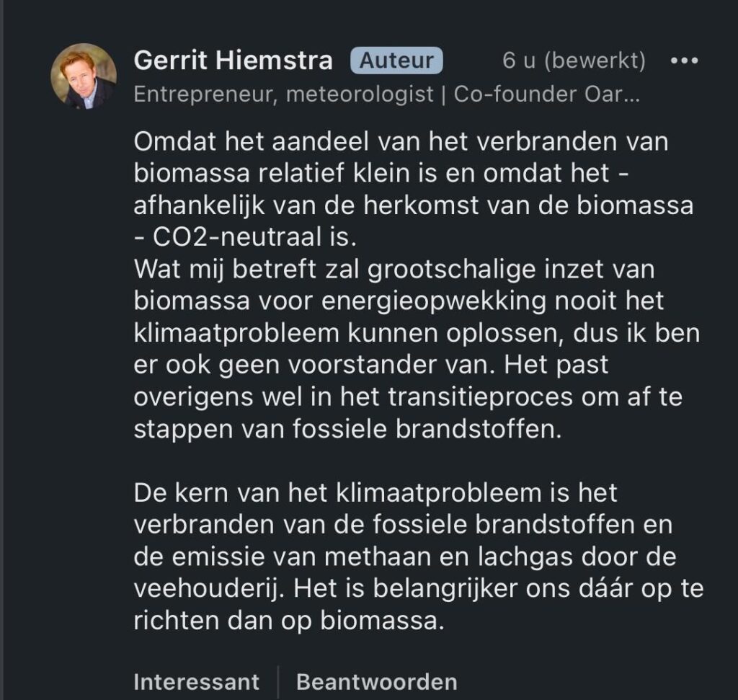Click Gerrit Hiemstra's profile photo
This screenshot has height=700, width=738.
[84, 76]
